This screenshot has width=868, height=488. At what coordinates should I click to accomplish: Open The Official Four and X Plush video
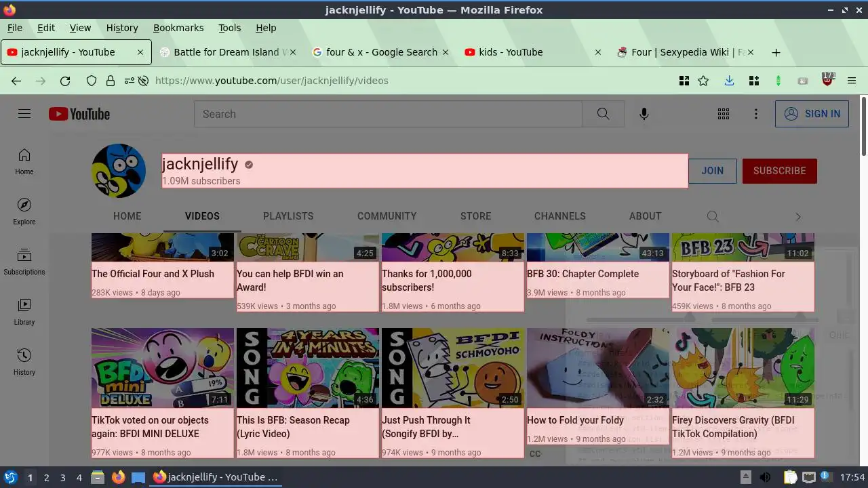[153, 274]
